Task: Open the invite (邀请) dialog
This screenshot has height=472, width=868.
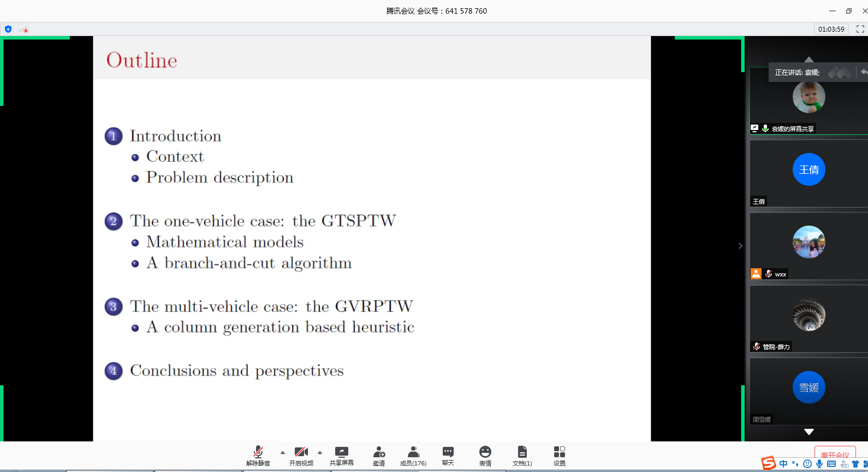Action: pyautogui.click(x=379, y=456)
